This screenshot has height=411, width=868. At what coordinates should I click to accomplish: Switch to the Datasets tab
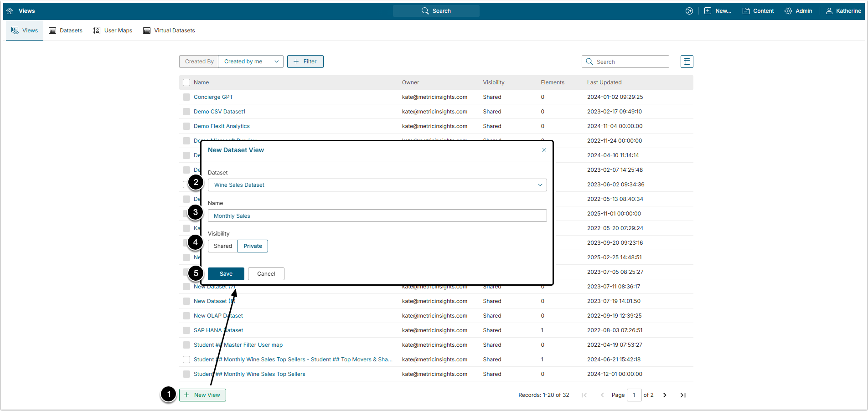click(66, 31)
